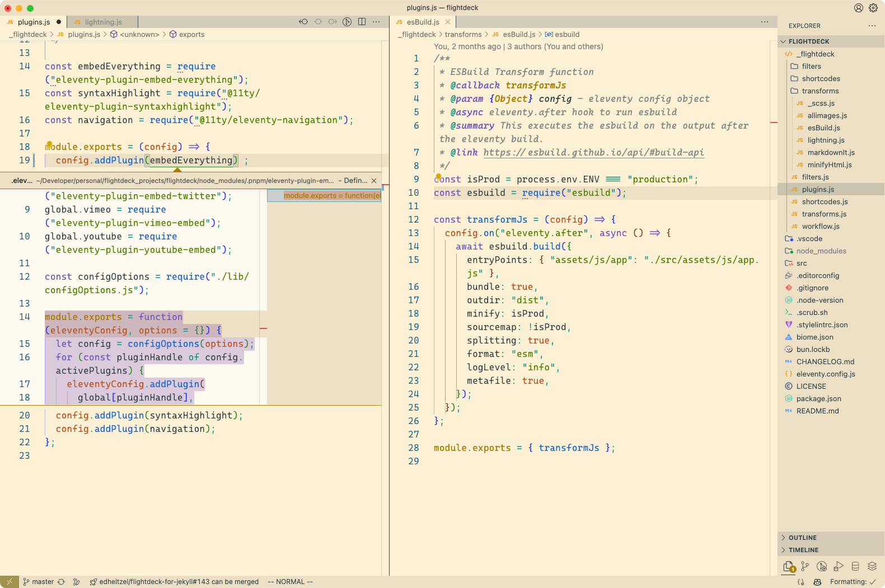The image size is (885, 588).
Task: Expand the TIMELINE section
Action: point(831,550)
